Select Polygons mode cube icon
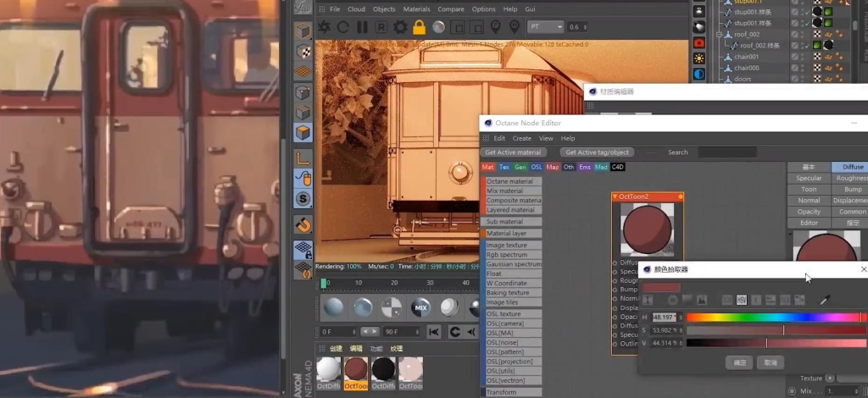 click(303, 133)
